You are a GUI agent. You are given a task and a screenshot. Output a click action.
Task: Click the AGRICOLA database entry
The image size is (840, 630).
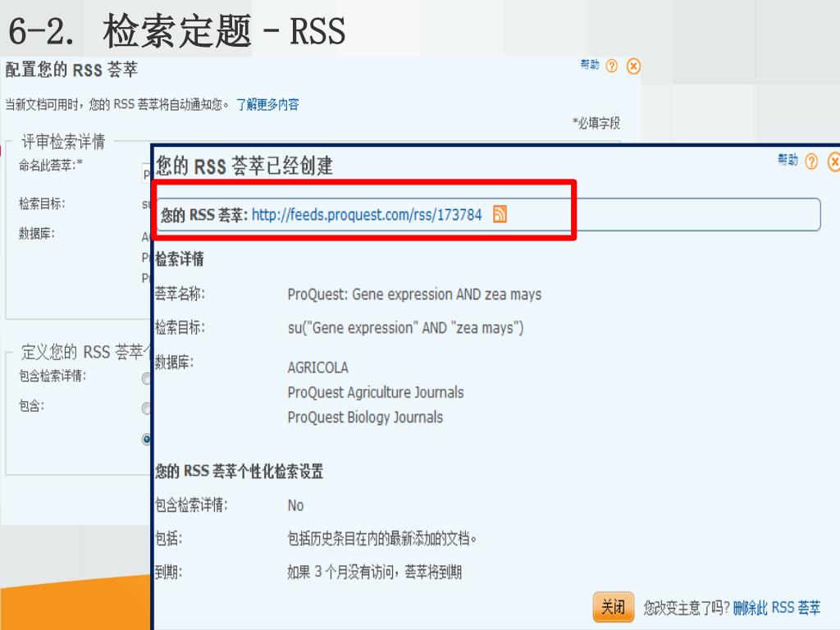tap(317, 367)
